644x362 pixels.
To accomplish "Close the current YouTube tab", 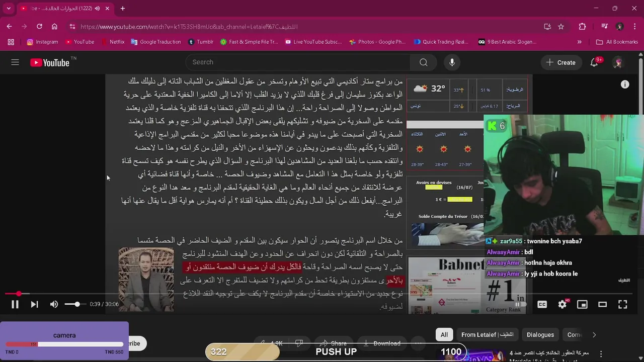I will coord(107,9).
